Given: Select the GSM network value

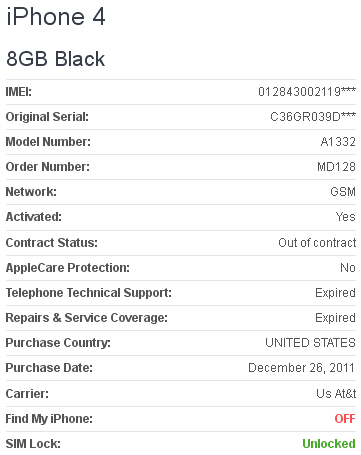Looking at the screenshot, I should pyautogui.click(x=343, y=192).
